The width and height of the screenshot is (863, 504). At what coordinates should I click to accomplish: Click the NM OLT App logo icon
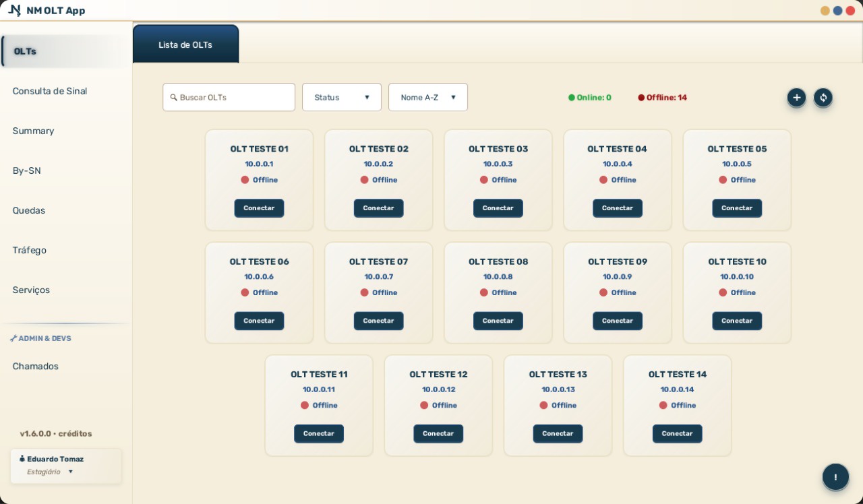[14, 11]
